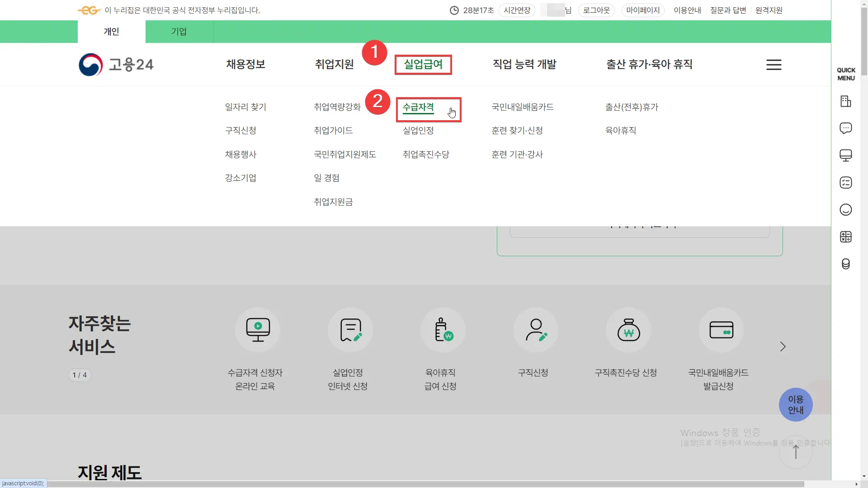Open 이용안내 link in top bar
Screen dimensions: 868x488
click(x=687, y=10)
